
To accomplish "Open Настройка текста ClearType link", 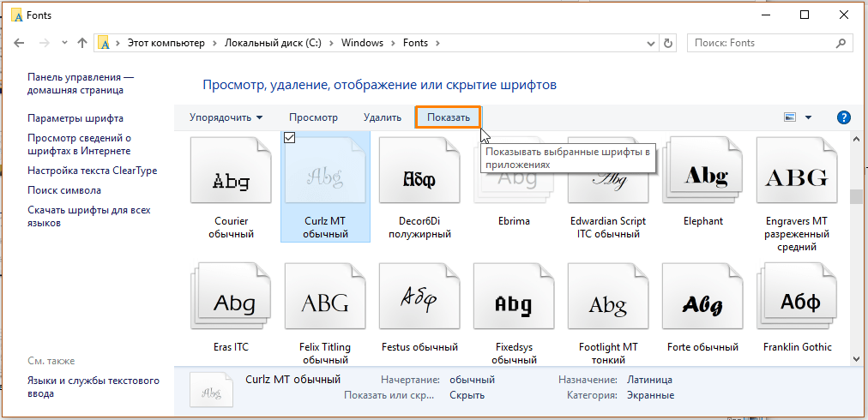I will click(x=93, y=171).
